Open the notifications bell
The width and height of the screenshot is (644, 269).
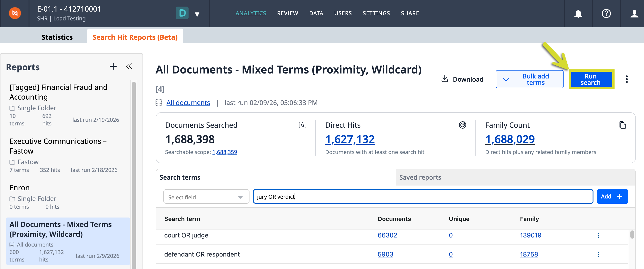(x=578, y=14)
